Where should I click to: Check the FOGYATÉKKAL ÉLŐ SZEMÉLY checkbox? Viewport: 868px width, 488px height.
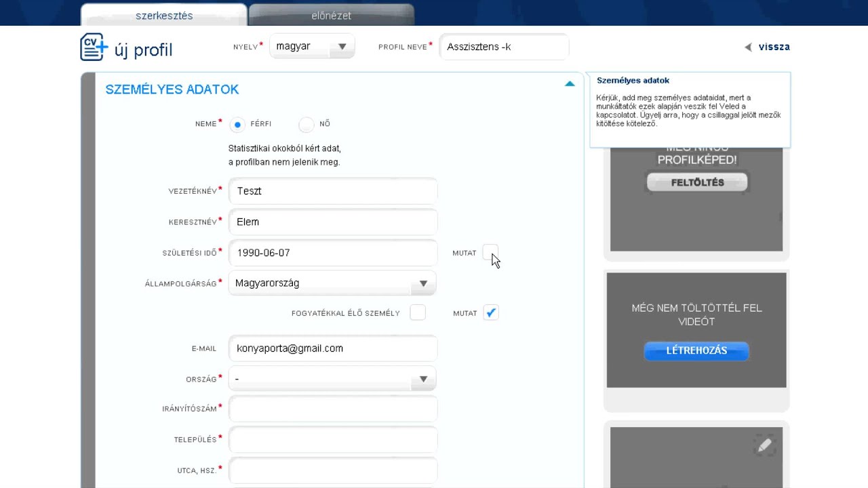418,312
